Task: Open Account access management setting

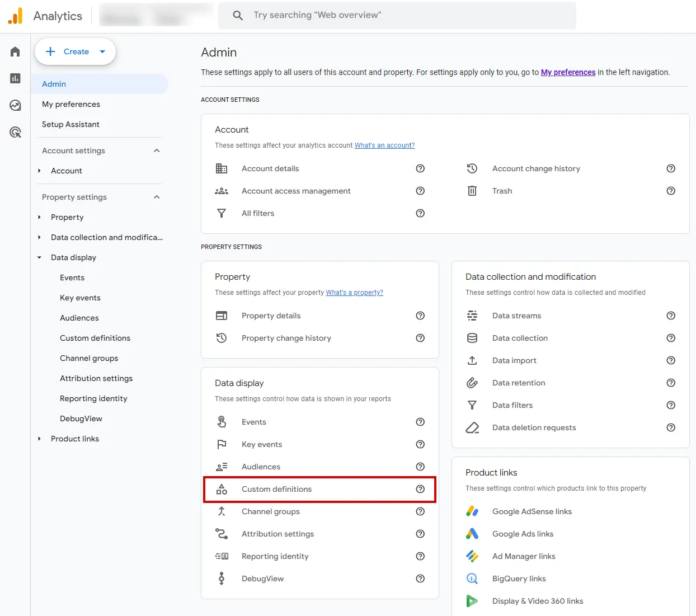Action: coord(296,191)
